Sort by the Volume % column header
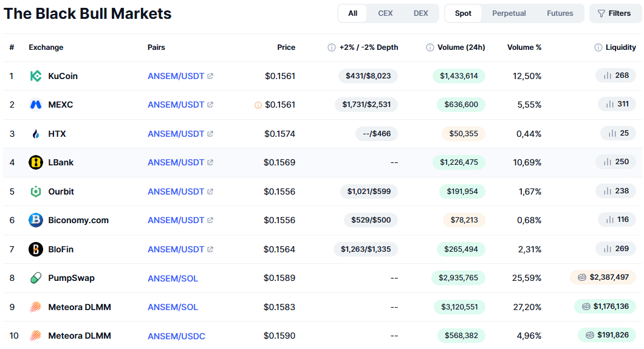Viewport: 644px width, 349px height. click(x=524, y=47)
